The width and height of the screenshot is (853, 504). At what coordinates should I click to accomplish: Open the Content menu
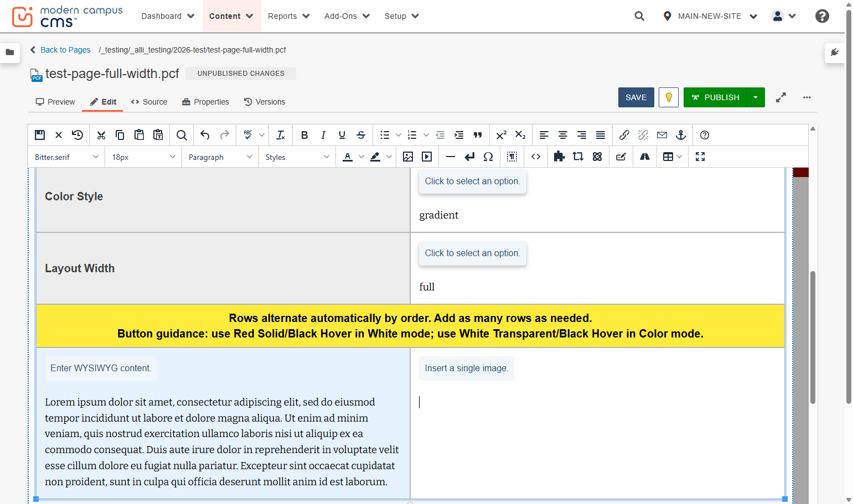pos(231,16)
